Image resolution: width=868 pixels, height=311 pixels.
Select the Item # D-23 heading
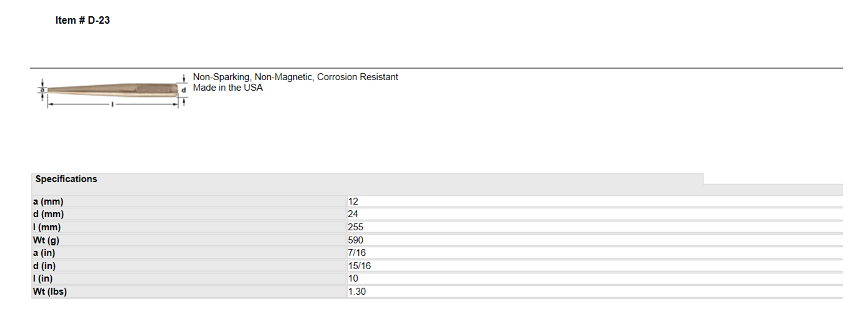pos(83,20)
